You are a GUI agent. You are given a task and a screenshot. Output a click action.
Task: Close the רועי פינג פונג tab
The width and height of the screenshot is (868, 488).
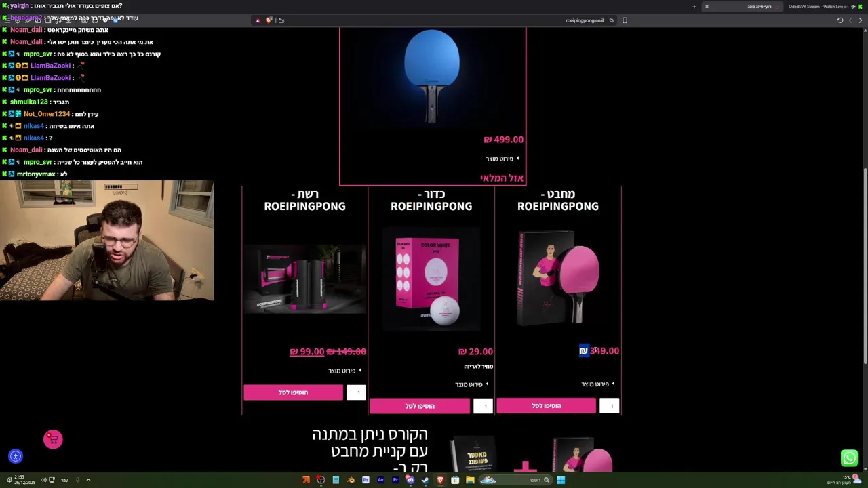point(707,7)
